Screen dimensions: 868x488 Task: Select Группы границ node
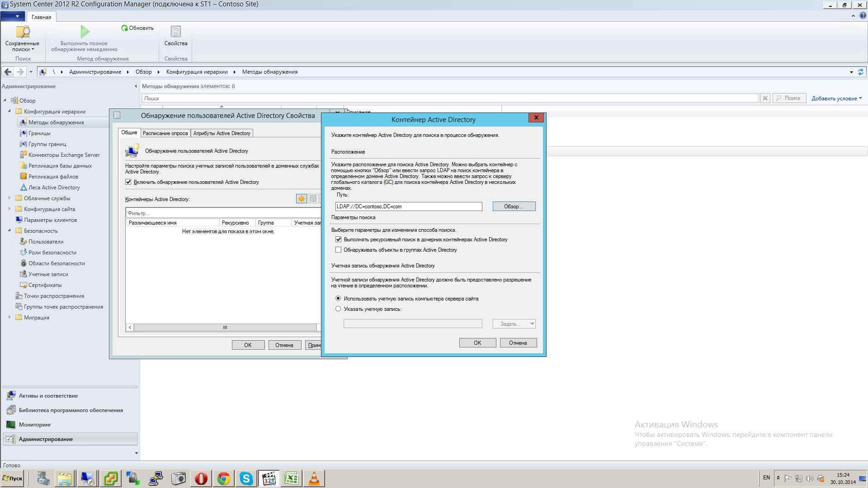47,144
